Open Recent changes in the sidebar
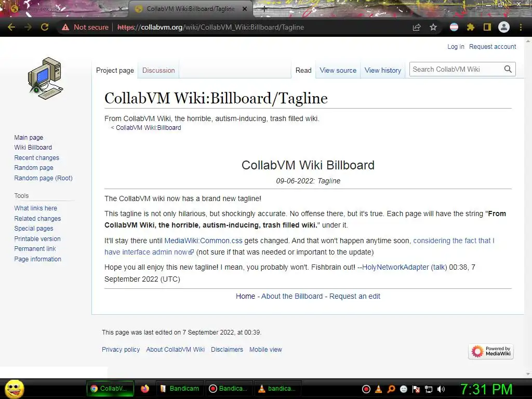The width and height of the screenshot is (532, 399). pyautogui.click(x=37, y=158)
